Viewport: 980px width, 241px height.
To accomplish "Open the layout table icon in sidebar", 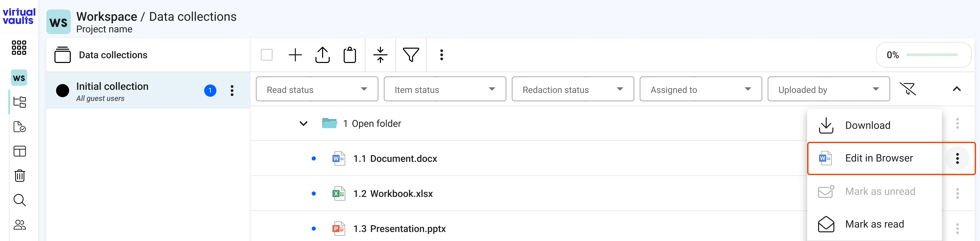I will (19, 151).
